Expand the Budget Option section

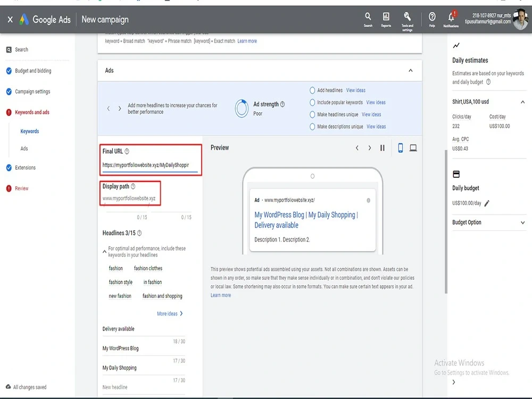(523, 222)
